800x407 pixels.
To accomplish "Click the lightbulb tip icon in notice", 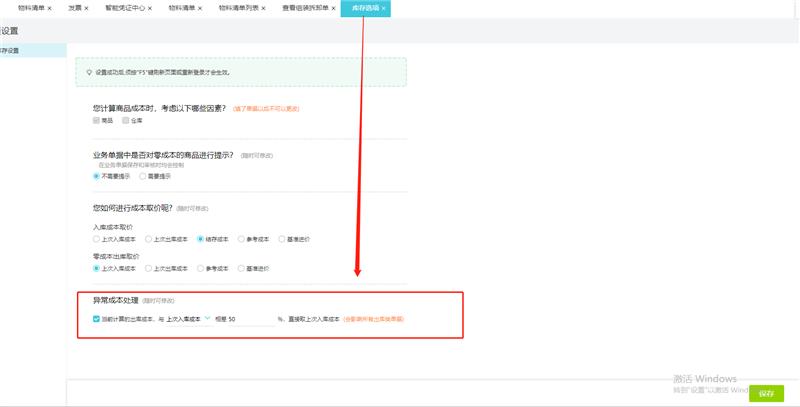I will point(89,72).
